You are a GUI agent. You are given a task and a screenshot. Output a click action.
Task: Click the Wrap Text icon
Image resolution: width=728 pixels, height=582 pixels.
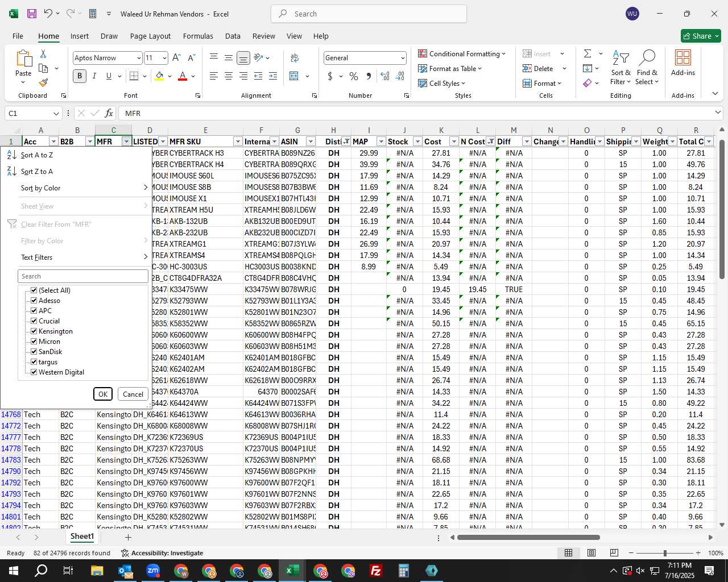click(x=295, y=57)
